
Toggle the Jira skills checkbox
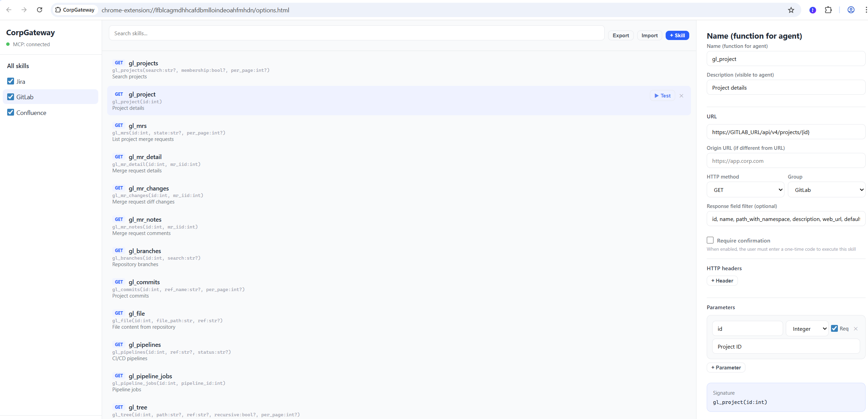[11, 81]
